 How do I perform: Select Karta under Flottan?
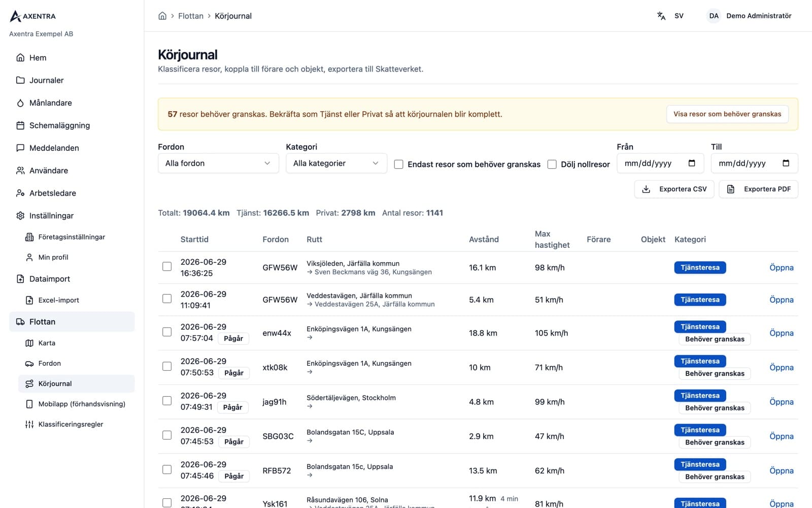[77, 343]
